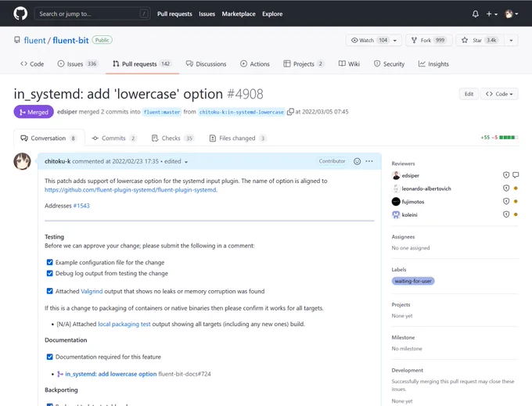Open the local packaging test link
532x406 pixels.
pyautogui.click(x=124, y=325)
